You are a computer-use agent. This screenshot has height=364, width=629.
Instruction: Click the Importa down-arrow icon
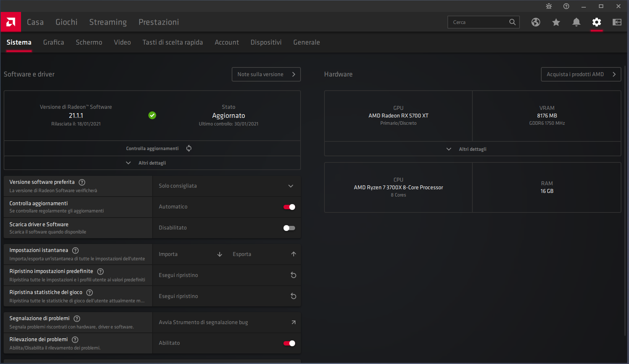220,254
